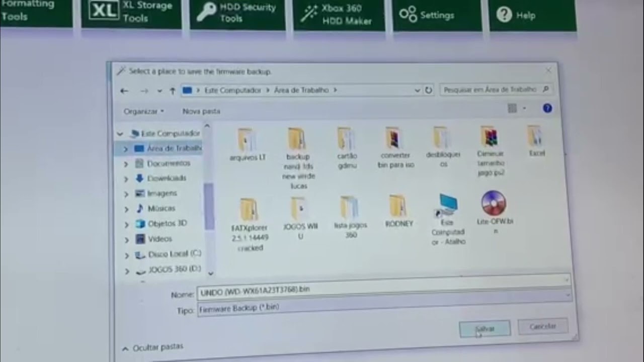Screen dimensions: 644x362
Task: Click the Salvar button
Action: [485, 329]
